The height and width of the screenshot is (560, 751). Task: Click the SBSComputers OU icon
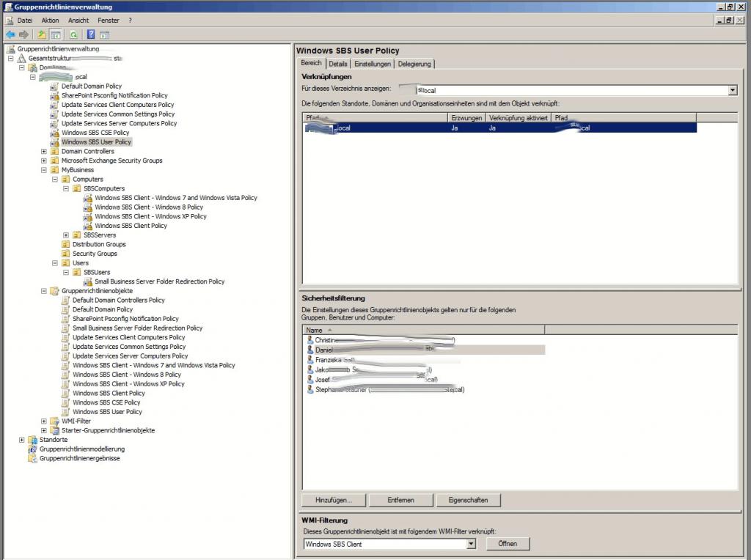tap(76, 188)
